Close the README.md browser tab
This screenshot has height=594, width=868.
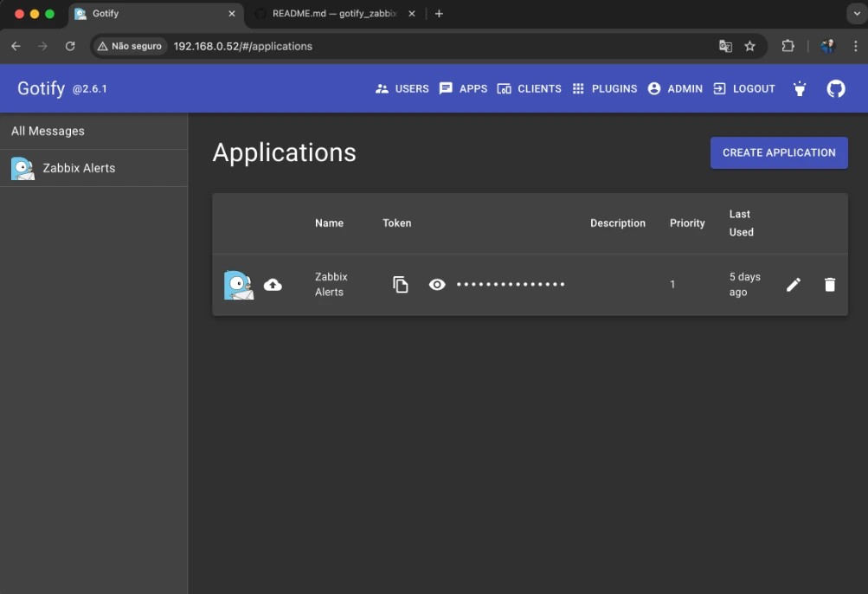(x=411, y=14)
